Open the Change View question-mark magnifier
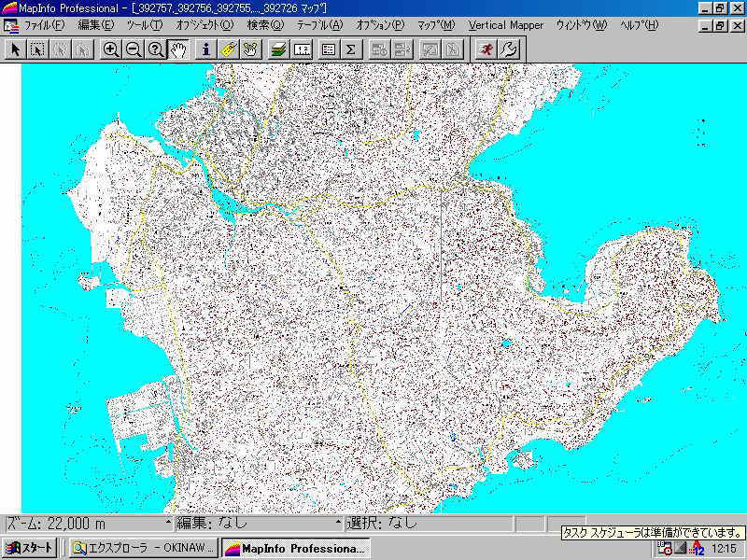 coord(156,49)
